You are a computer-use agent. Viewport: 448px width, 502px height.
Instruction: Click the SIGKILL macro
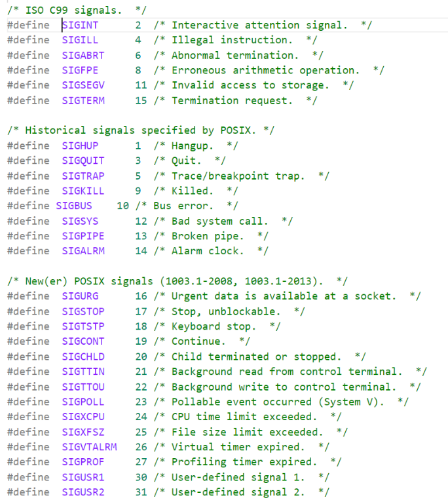[x=83, y=191]
